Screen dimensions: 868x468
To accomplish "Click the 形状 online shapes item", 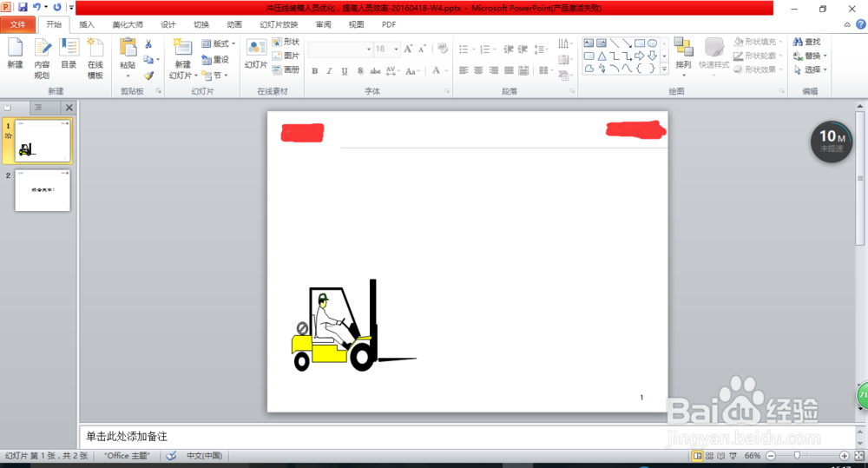I will click(x=286, y=42).
